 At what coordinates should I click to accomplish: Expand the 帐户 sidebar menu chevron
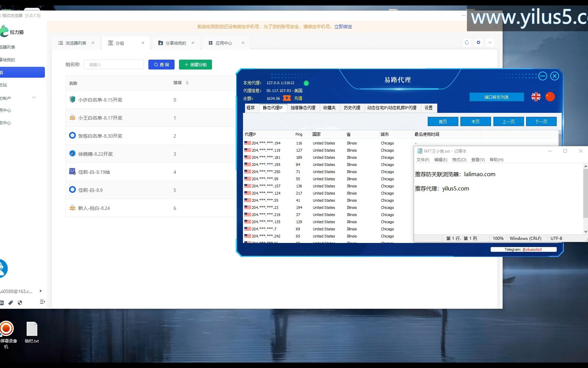(34, 98)
